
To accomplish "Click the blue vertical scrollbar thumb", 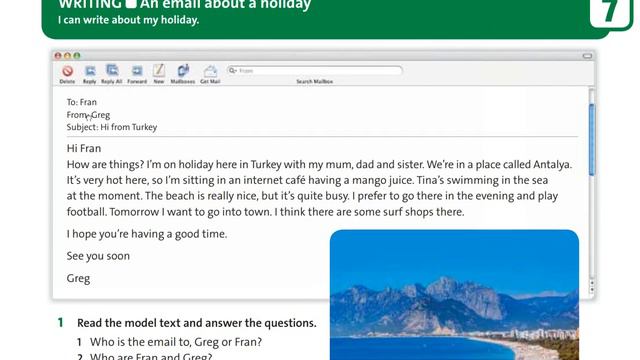I will click(591, 140).
